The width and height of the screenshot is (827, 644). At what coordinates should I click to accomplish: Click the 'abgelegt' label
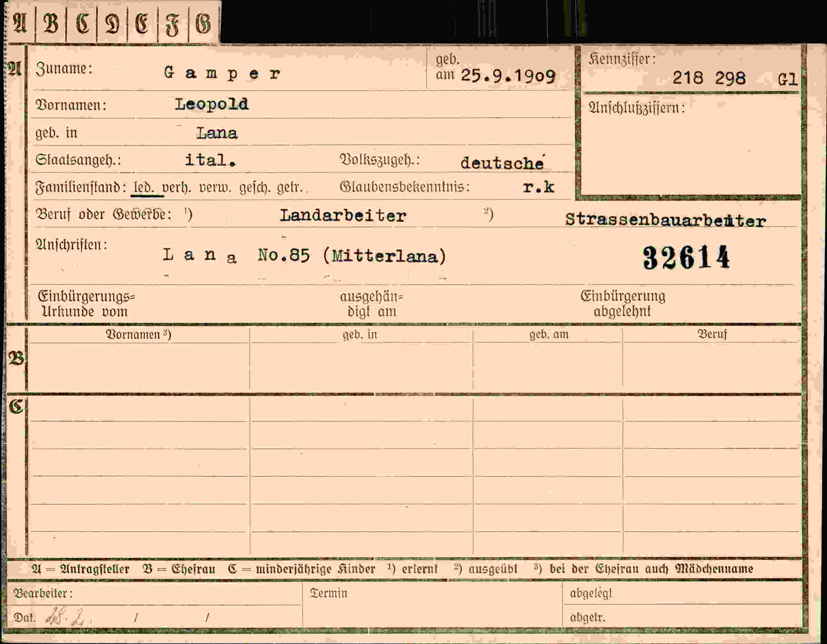pos(591,594)
